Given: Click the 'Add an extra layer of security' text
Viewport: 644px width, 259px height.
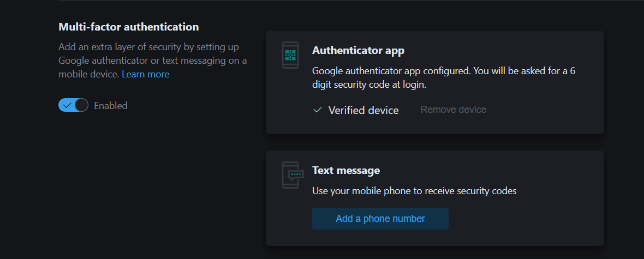Looking at the screenshot, I should pos(148,47).
